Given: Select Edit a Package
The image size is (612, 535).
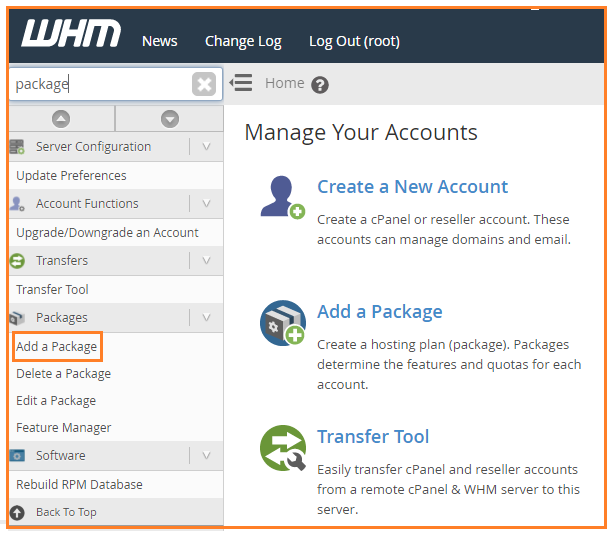Looking at the screenshot, I should point(56,401).
